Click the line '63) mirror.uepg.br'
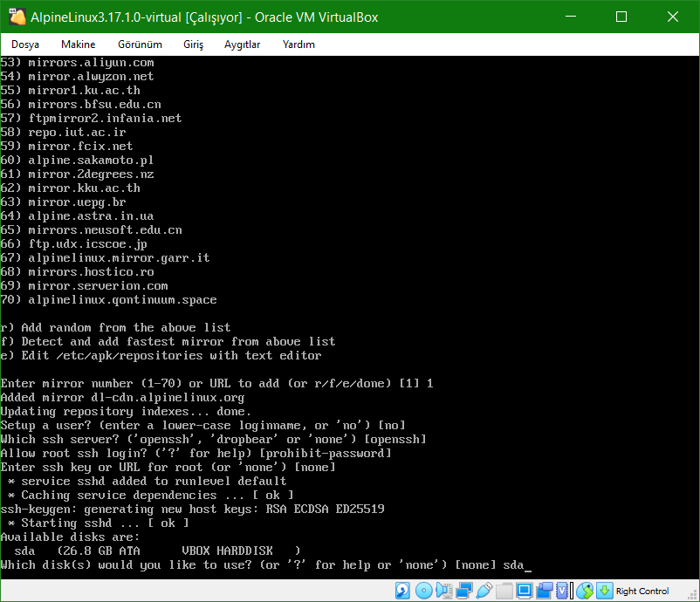This screenshot has height=602, width=700. pos(64,202)
